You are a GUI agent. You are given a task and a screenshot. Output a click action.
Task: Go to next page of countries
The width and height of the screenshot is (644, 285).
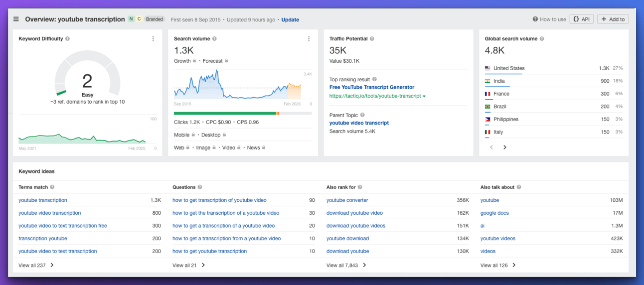tap(505, 147)
